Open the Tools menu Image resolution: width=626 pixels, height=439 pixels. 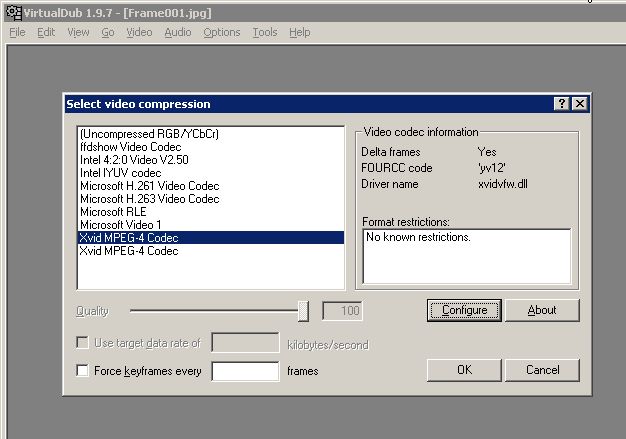[x=265, y=32]
